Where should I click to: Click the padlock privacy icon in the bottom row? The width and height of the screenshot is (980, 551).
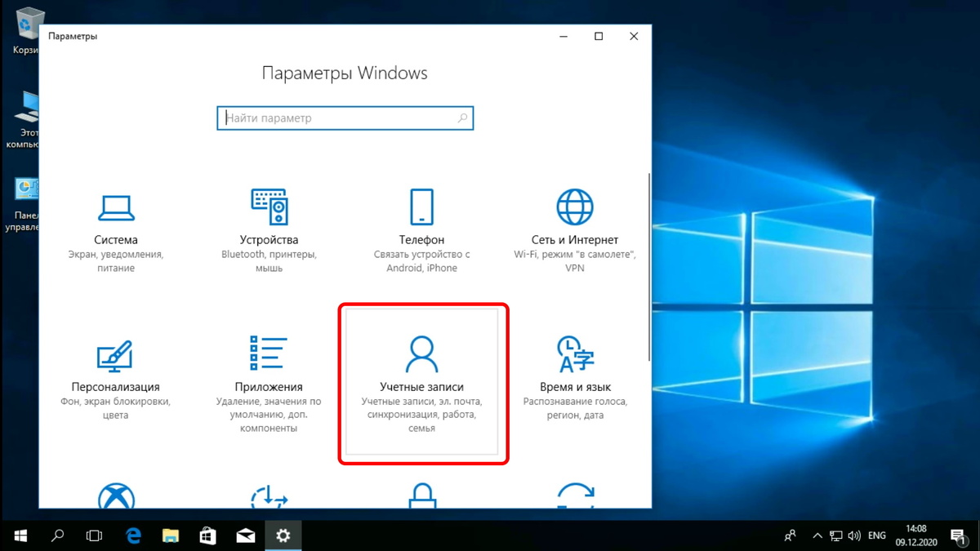tap(422, 495)
